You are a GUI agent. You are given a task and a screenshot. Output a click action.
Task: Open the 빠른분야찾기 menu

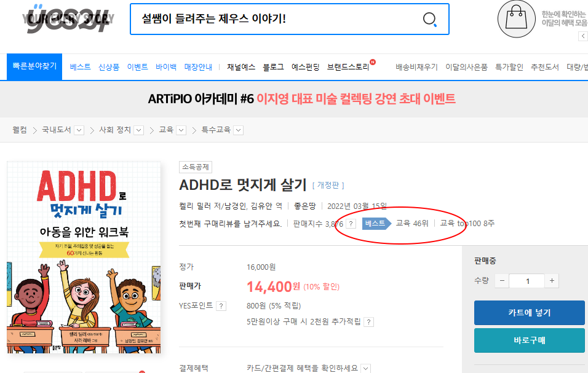pyautogui.click(x=34, y=66)
